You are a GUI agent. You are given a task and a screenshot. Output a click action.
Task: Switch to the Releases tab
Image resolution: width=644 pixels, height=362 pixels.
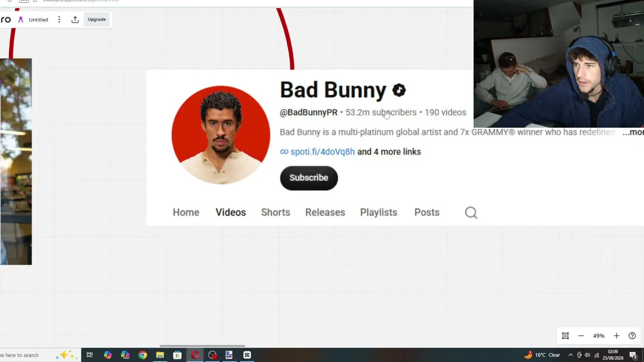point(325,212)
